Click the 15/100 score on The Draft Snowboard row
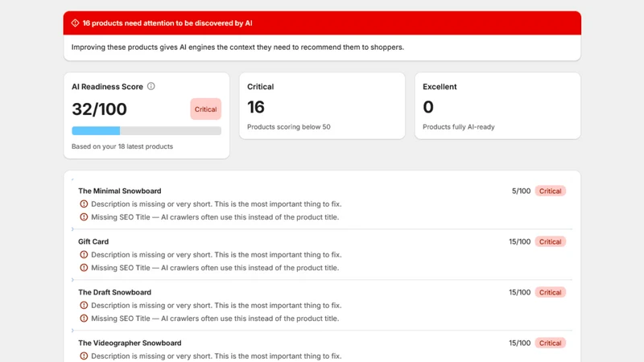Viewport: 644px width, 362px height. pos(519,292)
